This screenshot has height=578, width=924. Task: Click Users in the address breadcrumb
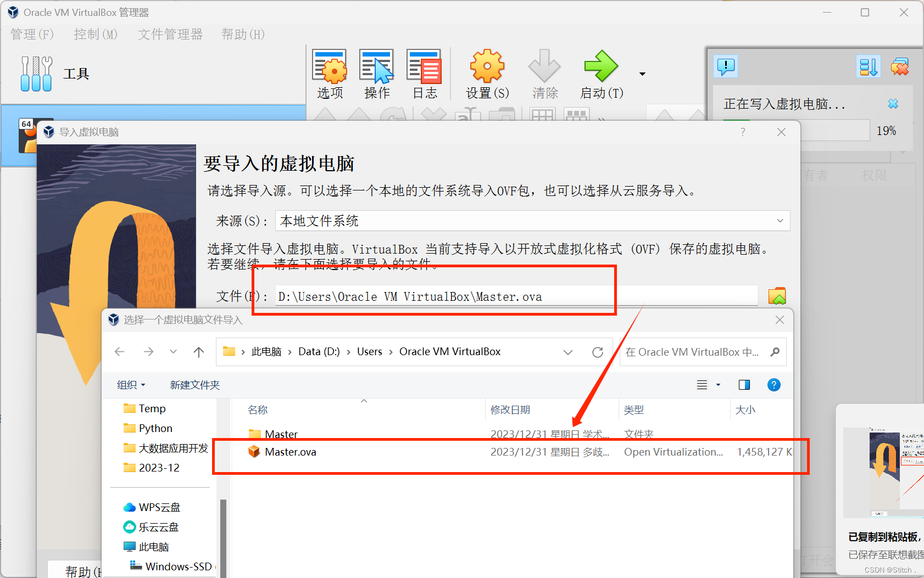(370, 352)
